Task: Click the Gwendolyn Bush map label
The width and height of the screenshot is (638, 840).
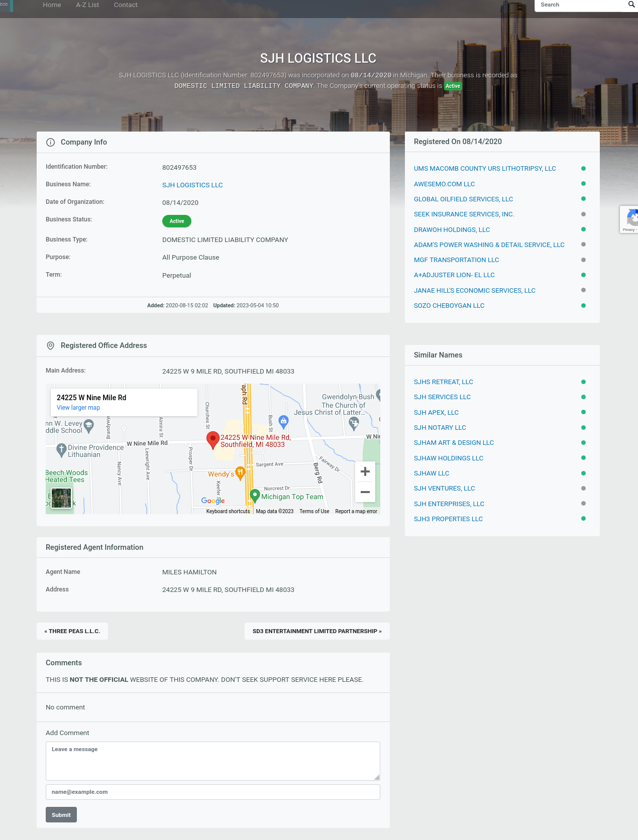Action: pyautogui.click(x=348, y=397)
